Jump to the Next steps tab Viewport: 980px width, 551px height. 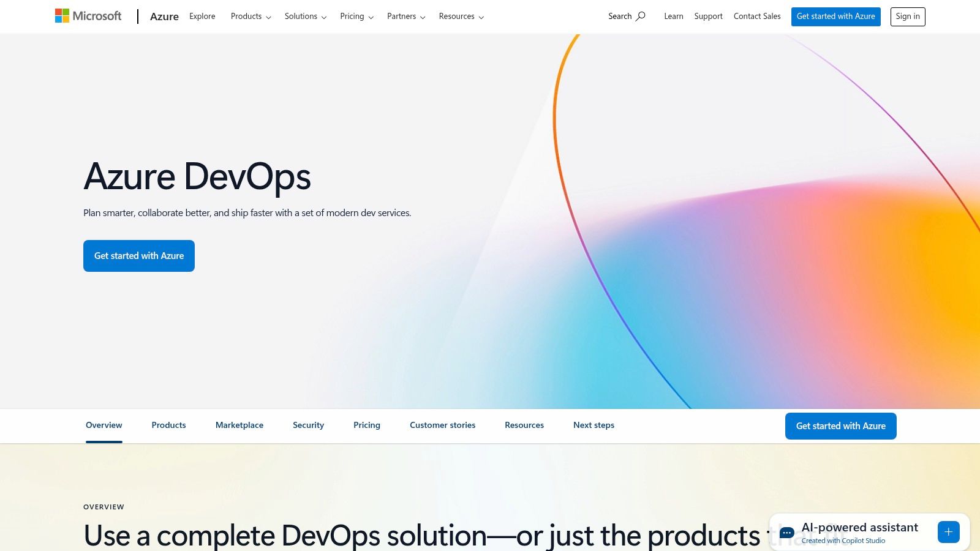point(594,425)
